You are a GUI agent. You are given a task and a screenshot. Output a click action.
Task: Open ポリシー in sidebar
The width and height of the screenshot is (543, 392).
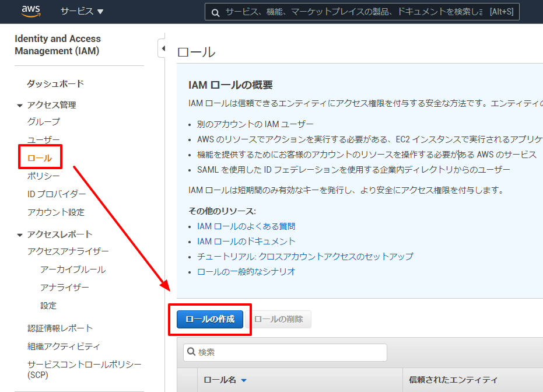[44, 176]
